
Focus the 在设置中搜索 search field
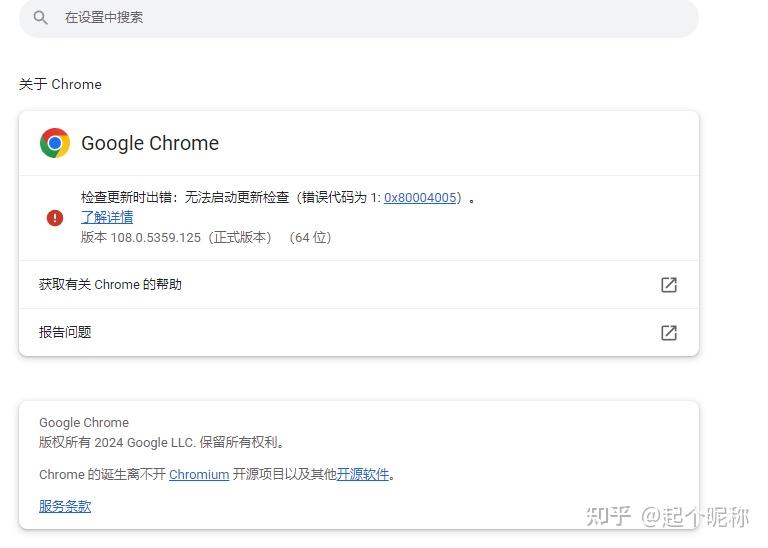pyautogui.click(x=359, y=18)
